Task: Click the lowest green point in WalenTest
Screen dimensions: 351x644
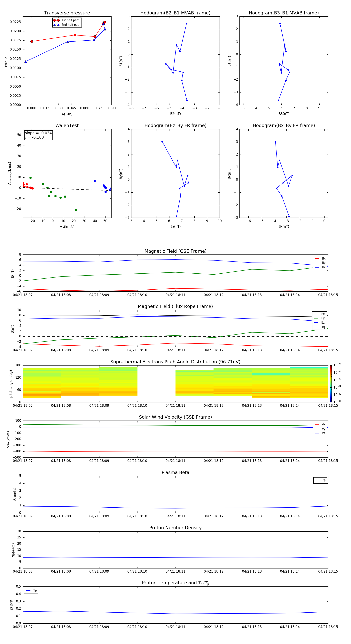Action: point(76,210)
